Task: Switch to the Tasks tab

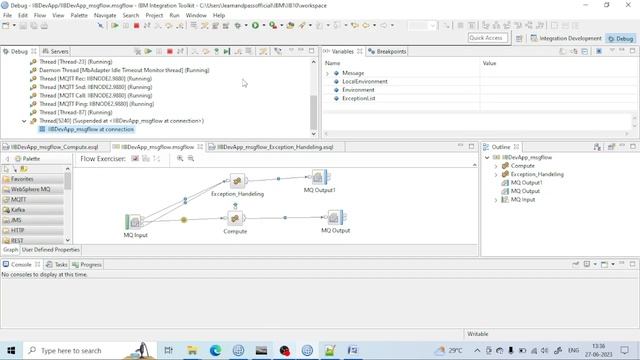Action: (x=57, y=264)
